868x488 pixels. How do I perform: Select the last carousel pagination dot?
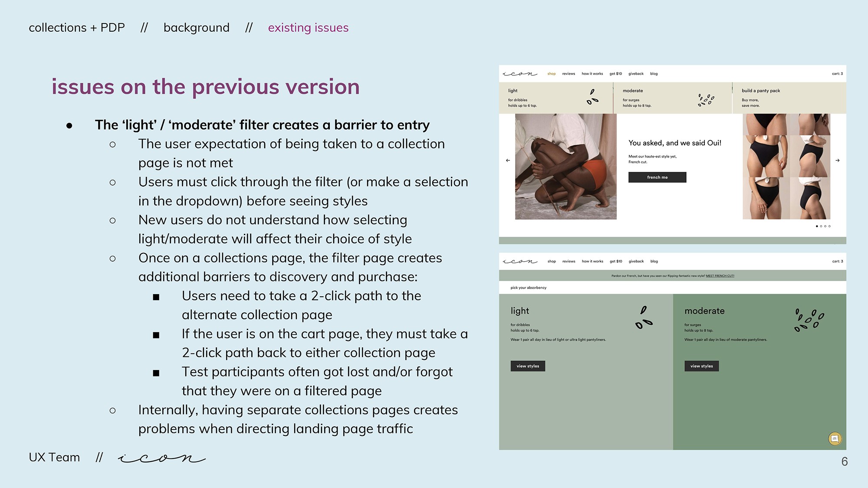(829, 226)
